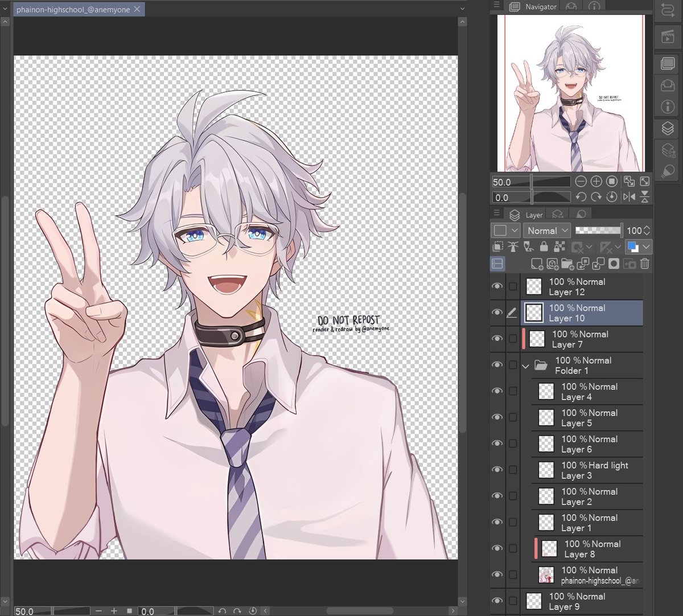This screenshot has height=616, width=683.
Task: Open the blending mode Normal dropdown
Action: (546, 231)
